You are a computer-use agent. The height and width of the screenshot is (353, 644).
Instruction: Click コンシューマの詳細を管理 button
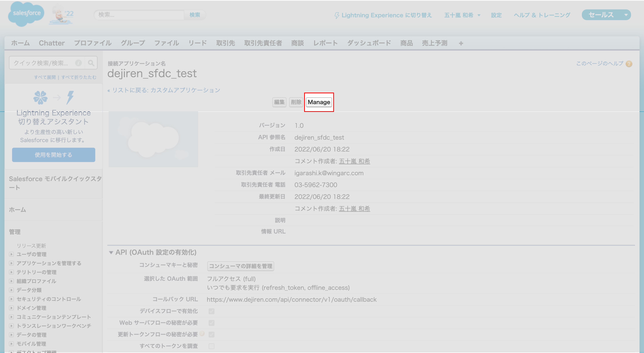tap(240, 266)
